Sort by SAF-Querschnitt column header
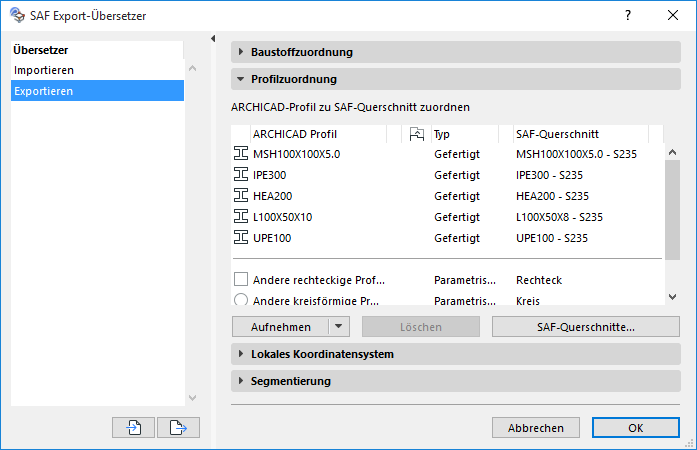 tap(581, 134)
